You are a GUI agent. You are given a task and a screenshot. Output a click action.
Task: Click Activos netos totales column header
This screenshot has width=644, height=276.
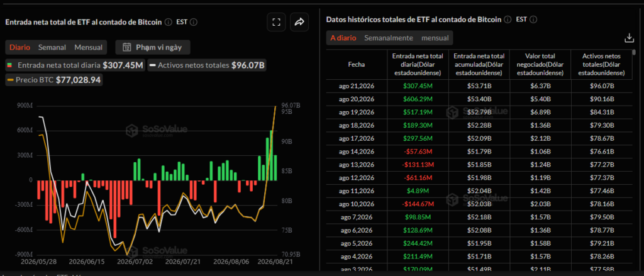pos(601,64)
